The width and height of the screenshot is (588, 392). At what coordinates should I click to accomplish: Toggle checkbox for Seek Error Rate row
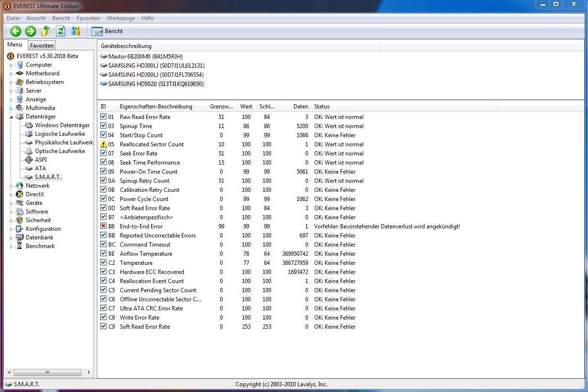click(x=103, y=154)
